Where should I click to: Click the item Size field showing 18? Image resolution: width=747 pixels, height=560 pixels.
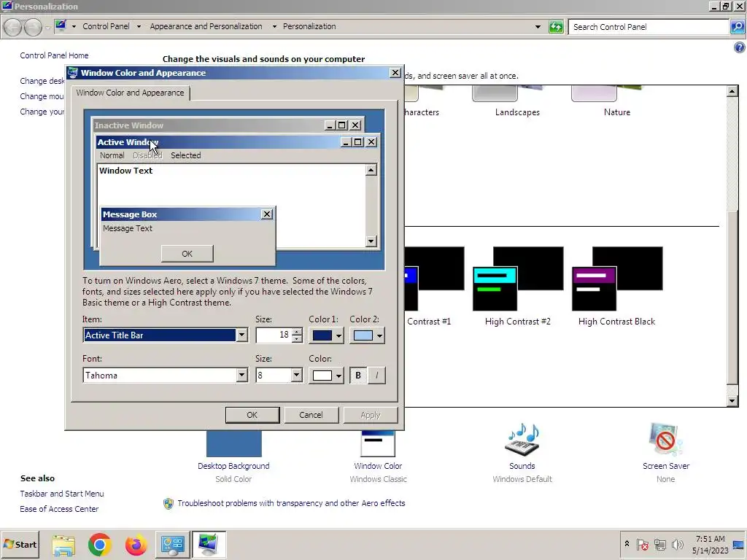[x=274, y=335]
